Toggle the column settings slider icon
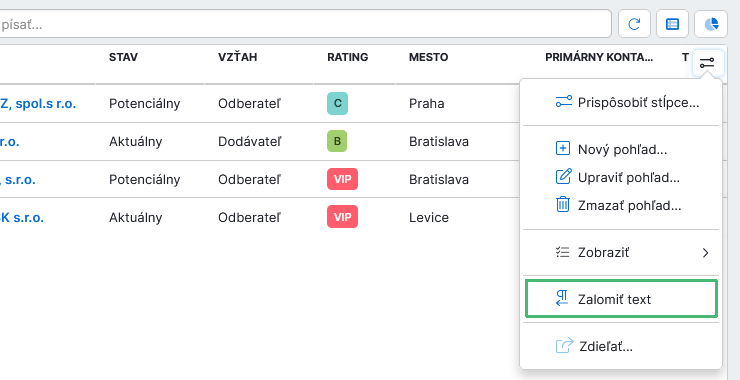 coord(707,62)
